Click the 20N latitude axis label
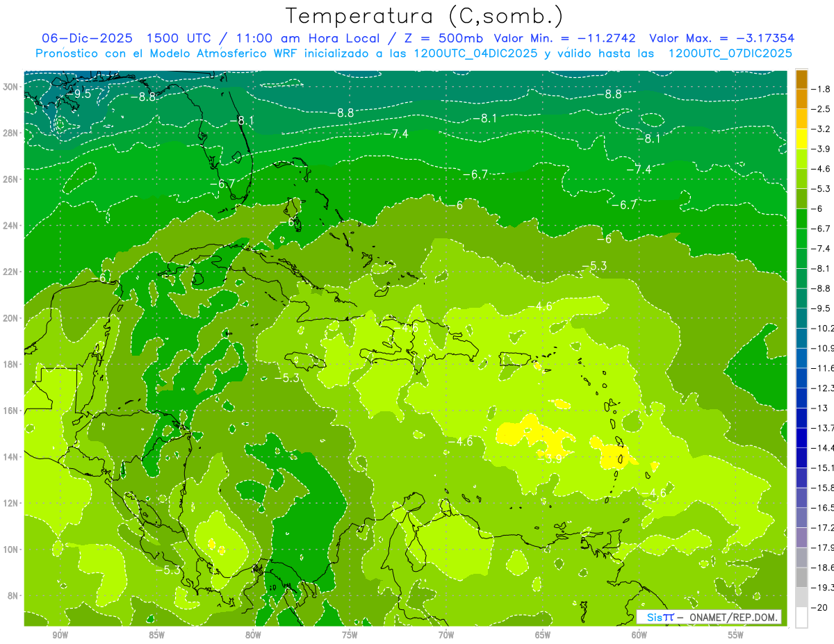834x644 pixels. (x=11, y=318)
